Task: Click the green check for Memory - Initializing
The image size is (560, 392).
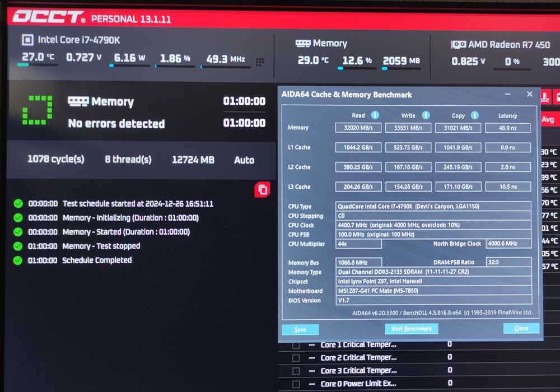Action: point(18,217)
